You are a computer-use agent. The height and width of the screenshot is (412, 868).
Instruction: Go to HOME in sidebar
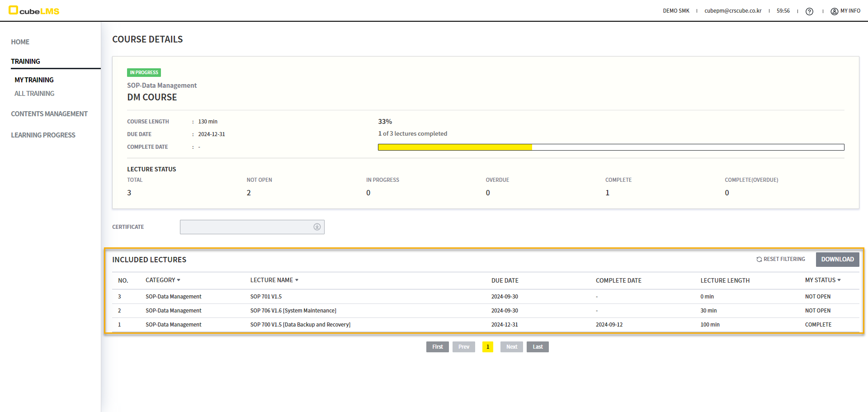tap(20, 42)
